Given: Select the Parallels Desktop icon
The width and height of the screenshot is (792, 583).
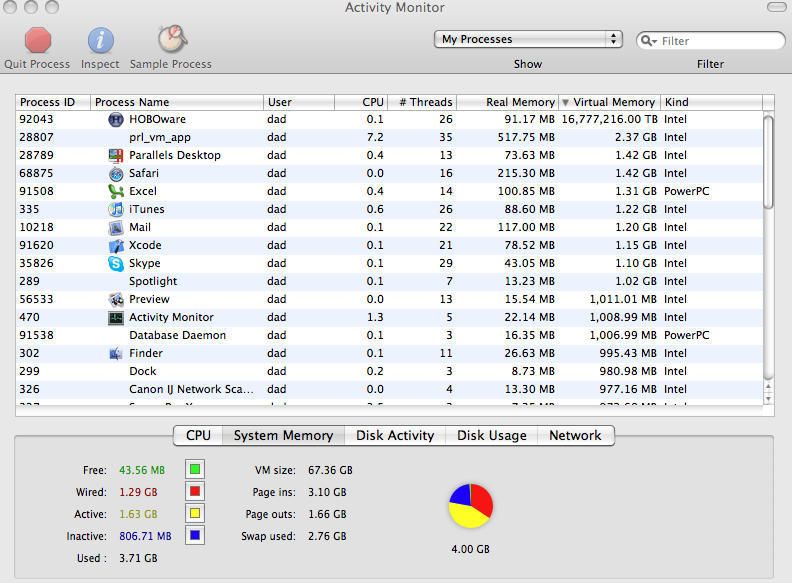Looking at the screenshot, I should [x=116, y=156].
